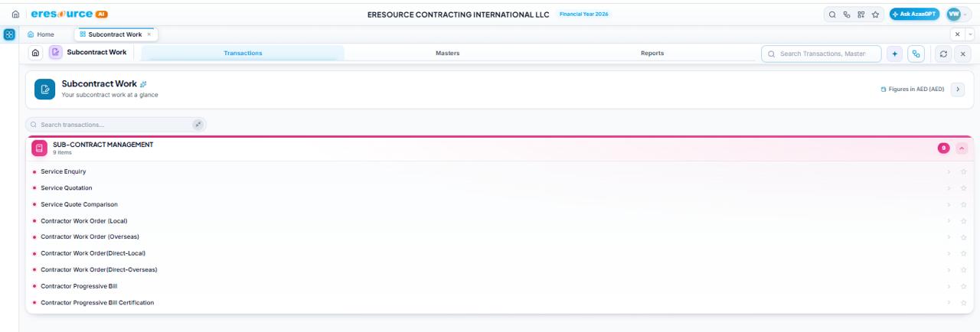Switch to the Masters tab
The height and width of the screenshot is (332, 980).
(447, 53)
